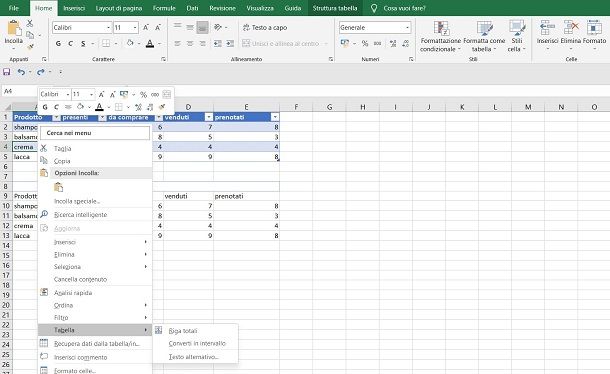Toggle italic C button in ribbon
Image resolution: width=610 pixels, height=374 pixels.
(x=70, y=44)
